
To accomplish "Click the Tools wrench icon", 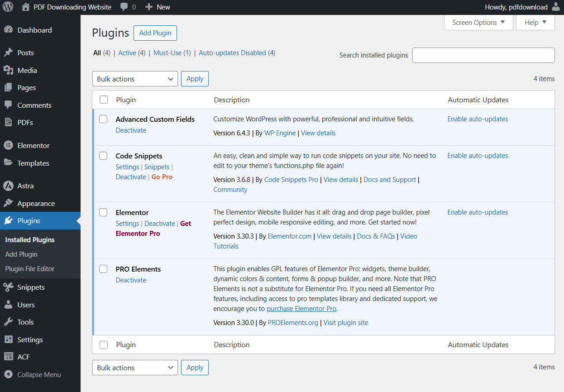I will tap(8, 322).
